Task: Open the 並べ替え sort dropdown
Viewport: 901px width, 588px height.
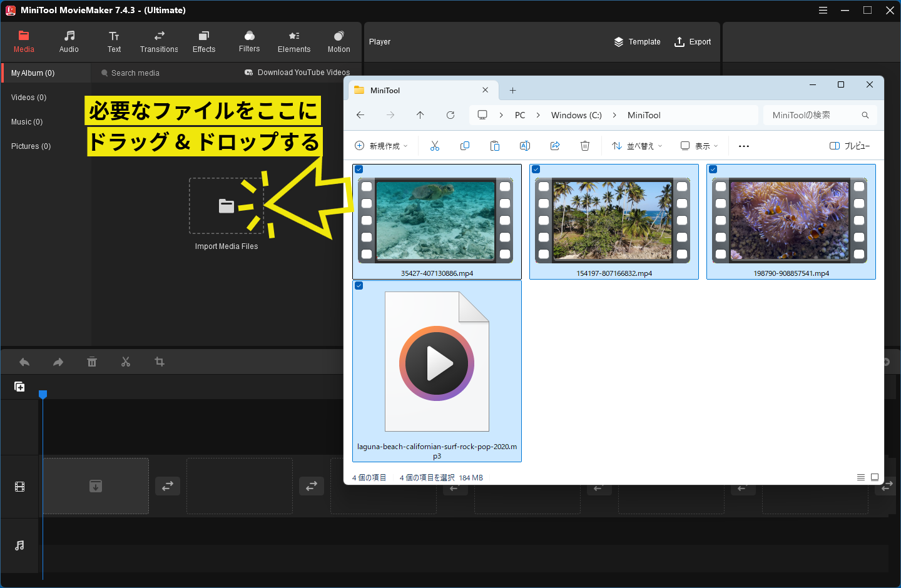Action: [x=637, y=146]
